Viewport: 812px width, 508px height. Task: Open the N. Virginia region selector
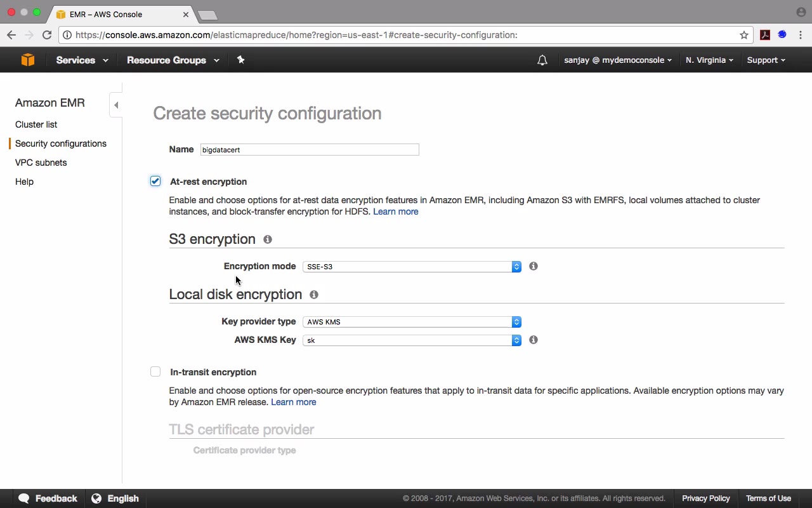(709, 60)
